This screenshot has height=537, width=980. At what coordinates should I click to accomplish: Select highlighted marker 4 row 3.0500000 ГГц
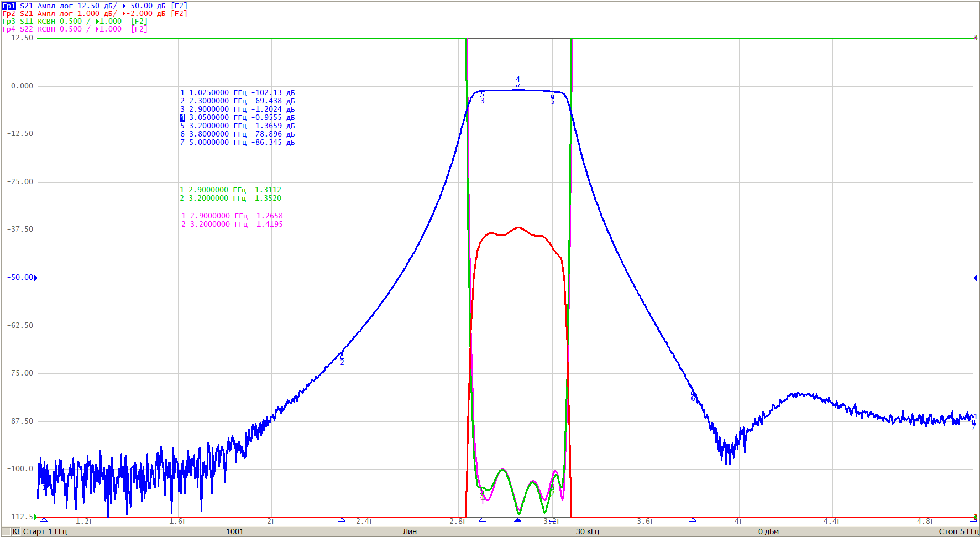point(237,118)
